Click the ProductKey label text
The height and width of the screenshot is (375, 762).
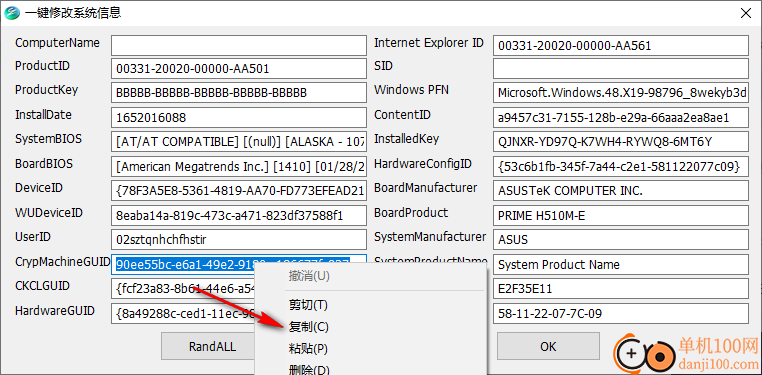pos(47,90)
